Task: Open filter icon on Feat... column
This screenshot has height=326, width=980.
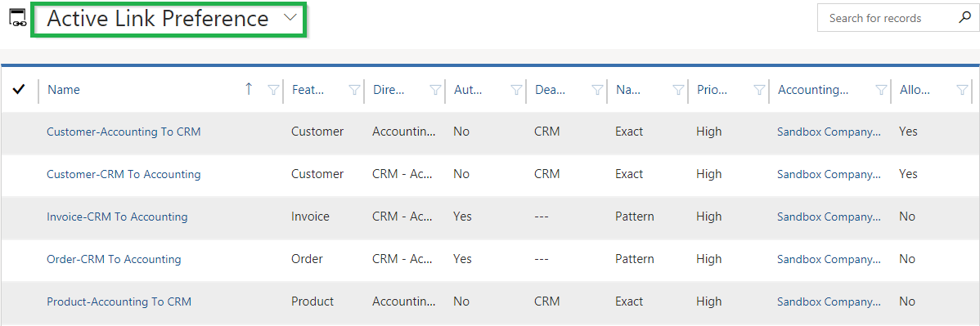Action: (354, 90)
